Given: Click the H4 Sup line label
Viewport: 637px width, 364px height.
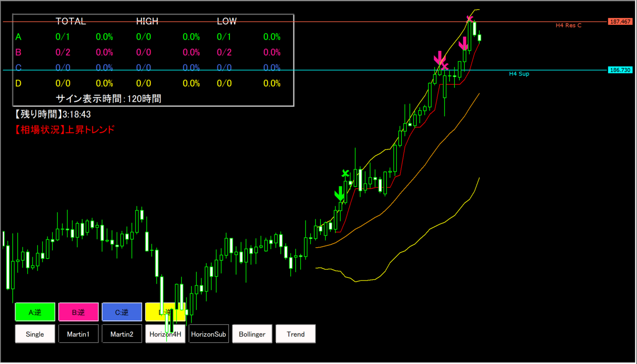Looking at the screenshot, I should 519,74.
